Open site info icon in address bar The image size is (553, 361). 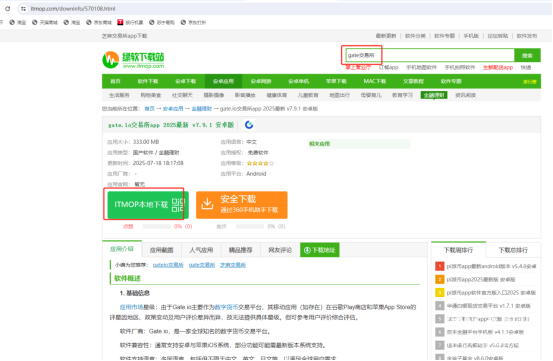pos(23,9)
